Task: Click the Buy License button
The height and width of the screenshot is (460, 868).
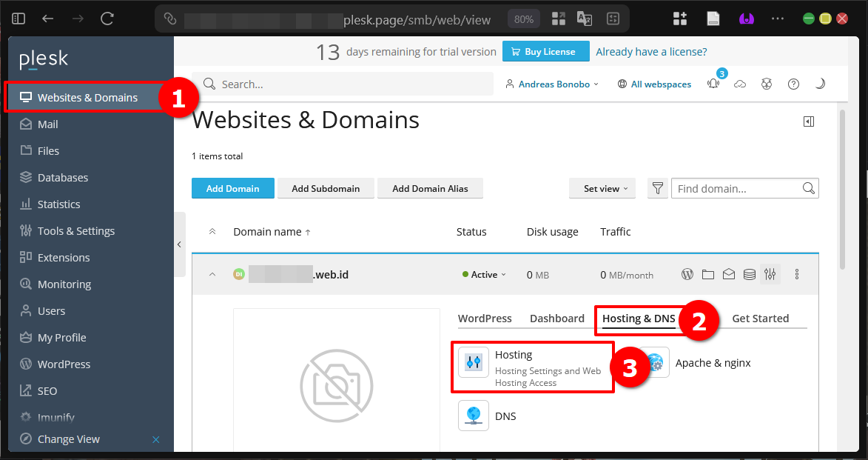Action: (x=545, y=51)
